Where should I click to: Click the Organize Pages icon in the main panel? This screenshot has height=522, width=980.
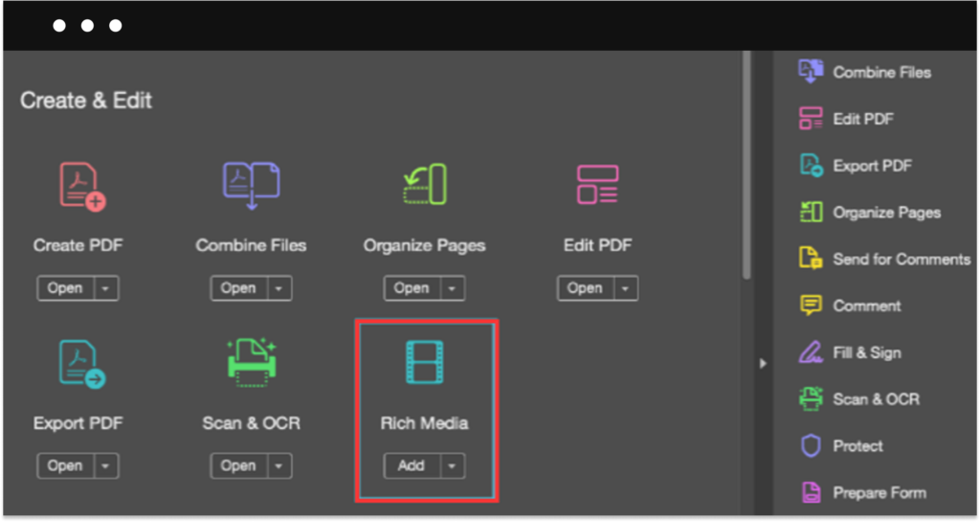click(424, 186)
